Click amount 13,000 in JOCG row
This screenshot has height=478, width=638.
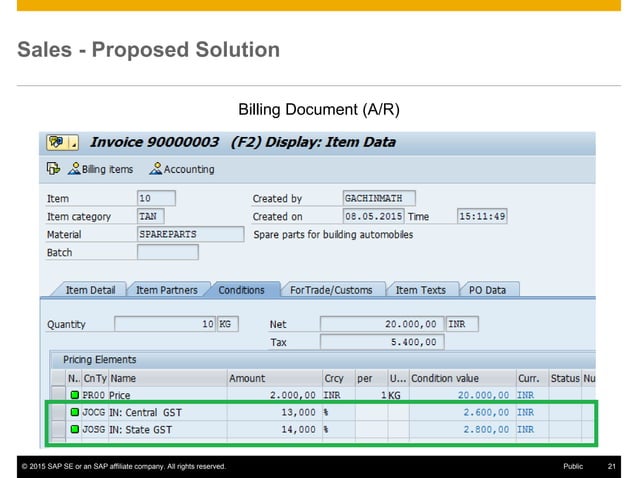coord(299,412)
